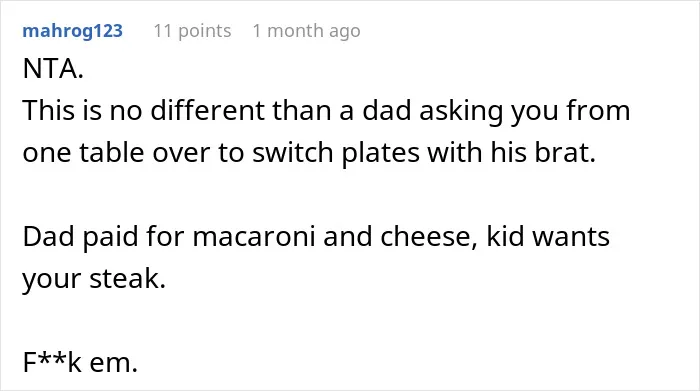Click the word from ending the second line
Image resolution: width=700 pixels, height=391 pixels.
(598, 110)
